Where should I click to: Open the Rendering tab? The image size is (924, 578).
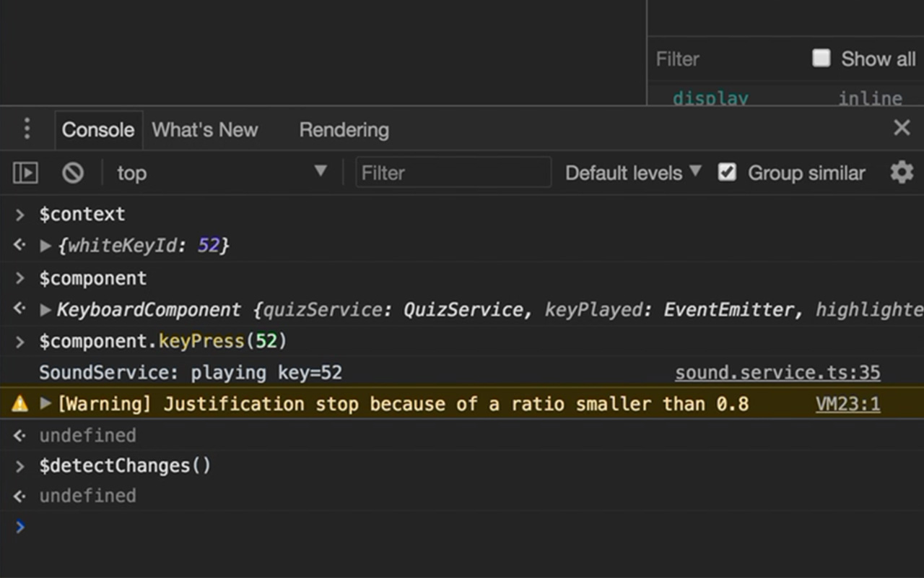tap(344, 130)
